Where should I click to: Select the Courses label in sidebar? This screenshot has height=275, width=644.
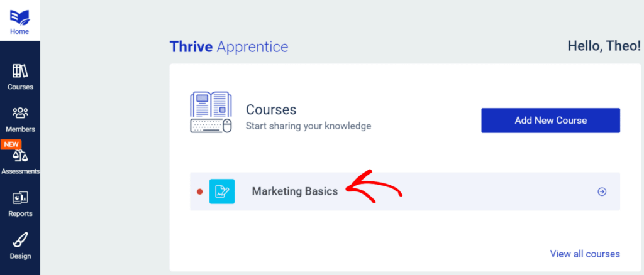click(x=20, y=87)
